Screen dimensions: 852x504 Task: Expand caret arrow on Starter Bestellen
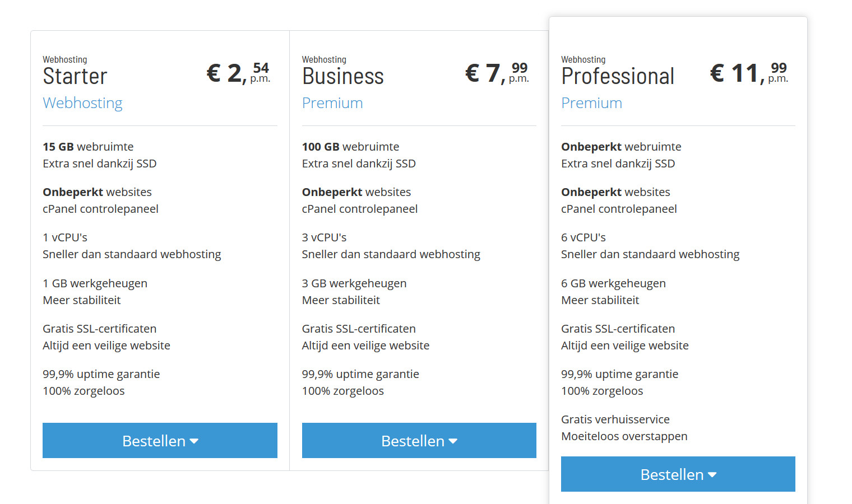click(194, 441)
